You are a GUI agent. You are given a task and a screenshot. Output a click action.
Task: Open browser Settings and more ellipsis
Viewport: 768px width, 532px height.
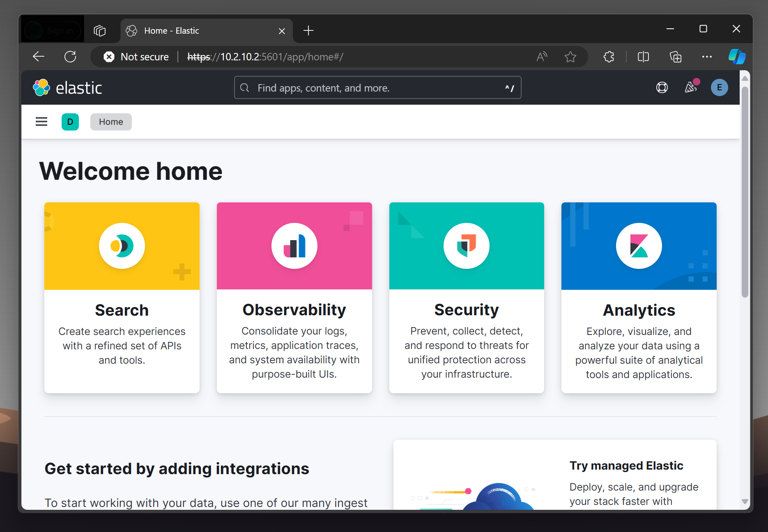click(707, 57)
